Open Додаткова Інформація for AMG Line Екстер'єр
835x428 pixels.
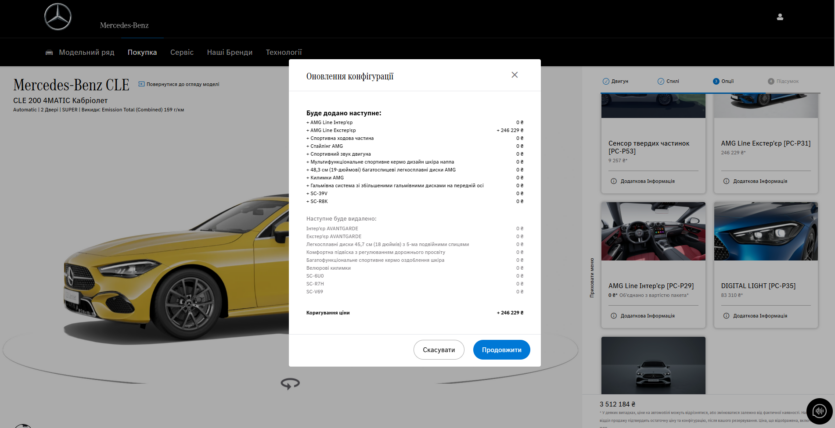tap(760, 181)
